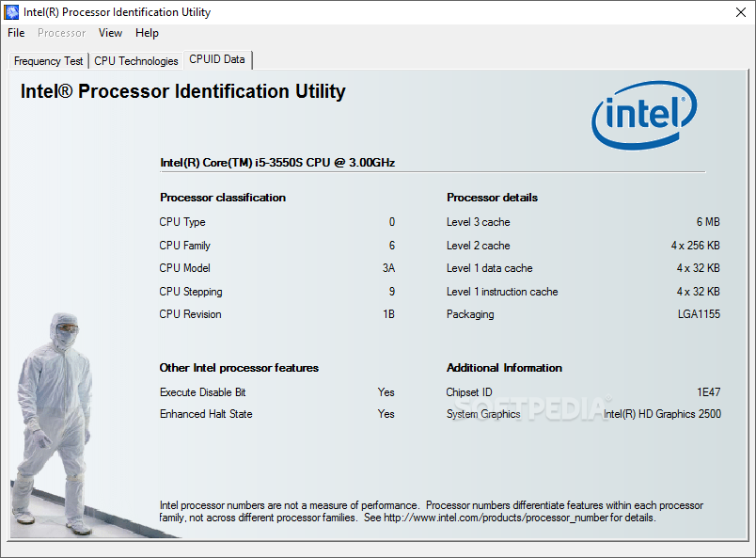Click Other Intel processor features heading
Screen dimensions: 756x558
[239, 368]
